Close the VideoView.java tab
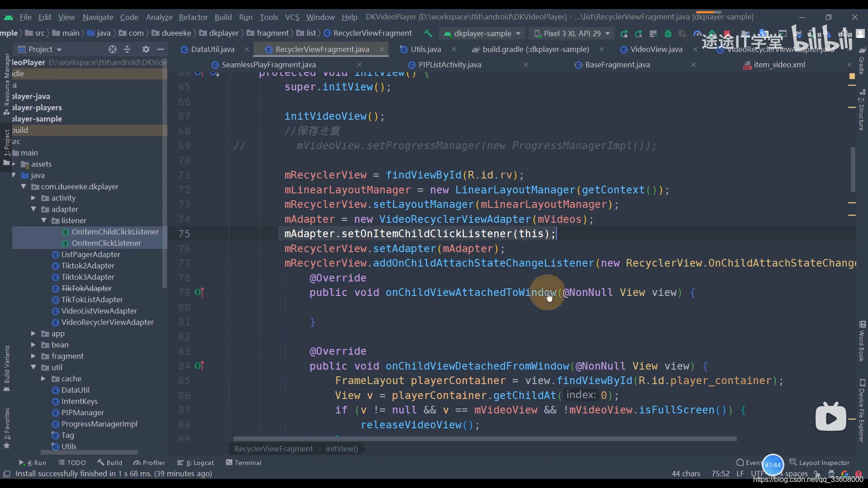 click(695, 49)
